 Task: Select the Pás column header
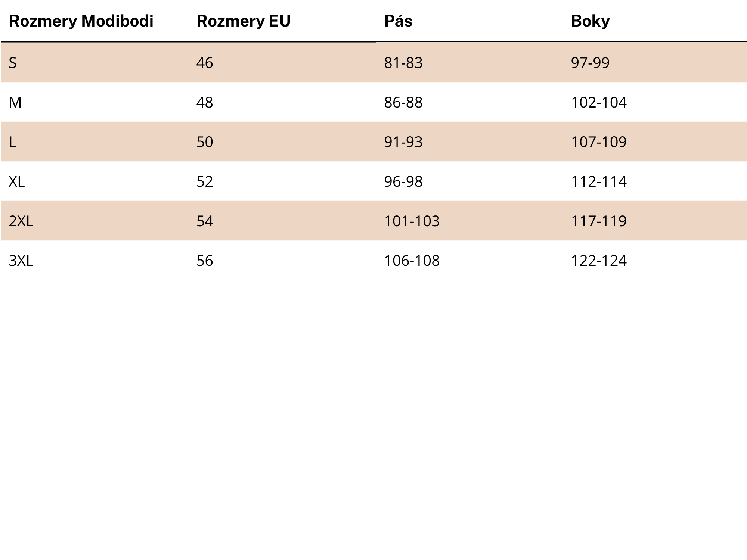coord(398,21)
